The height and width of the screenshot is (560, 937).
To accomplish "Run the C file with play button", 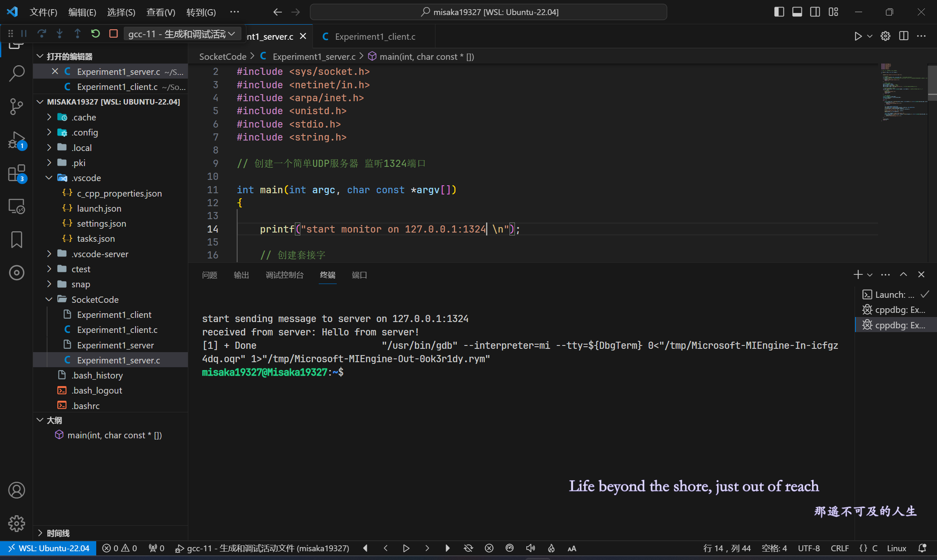I will click(858, 36).
